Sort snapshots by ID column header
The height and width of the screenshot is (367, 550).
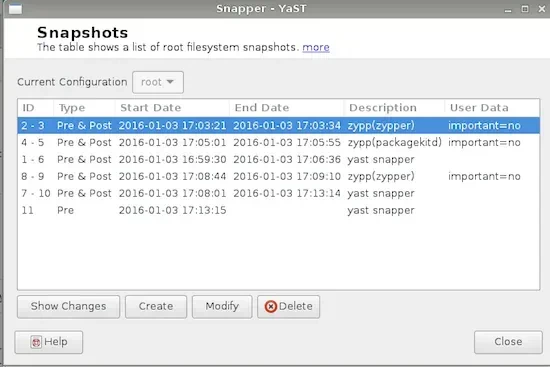pos(35,108)
